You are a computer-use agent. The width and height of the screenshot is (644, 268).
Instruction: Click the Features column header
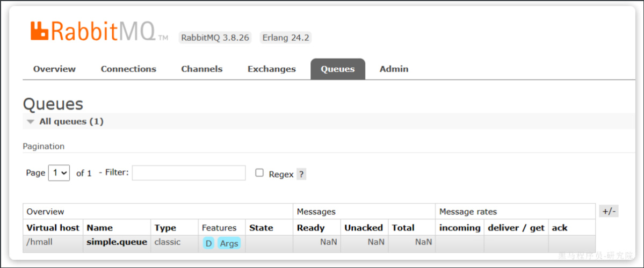click(219, 228)
